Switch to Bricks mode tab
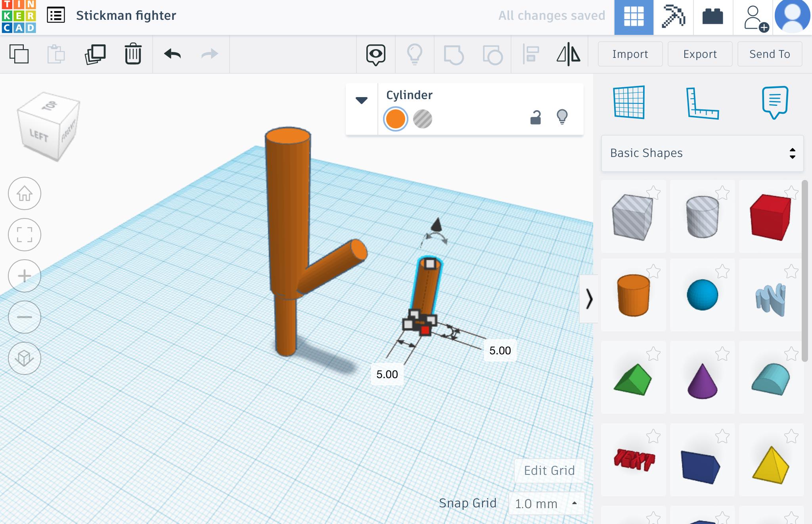 pos(712,17)
